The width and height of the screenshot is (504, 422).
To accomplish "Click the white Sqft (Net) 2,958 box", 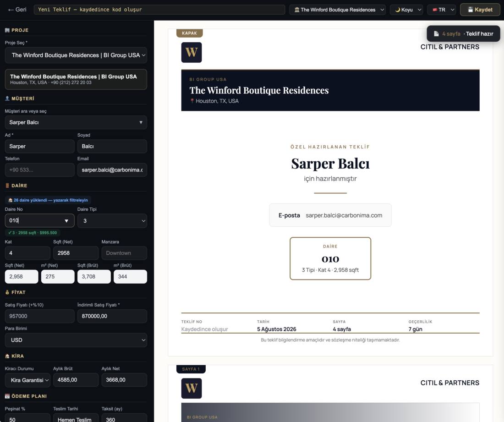I will coord(22,276).
